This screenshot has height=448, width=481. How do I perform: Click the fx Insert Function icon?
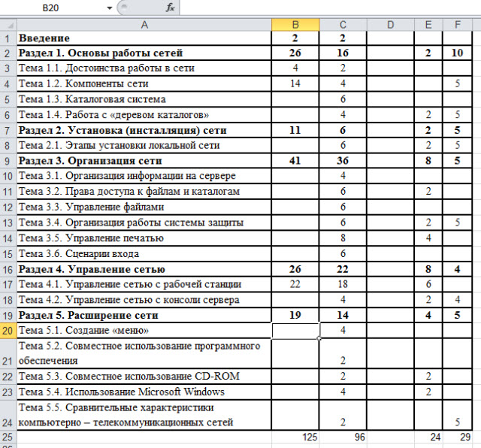click(x=170, y=8)
